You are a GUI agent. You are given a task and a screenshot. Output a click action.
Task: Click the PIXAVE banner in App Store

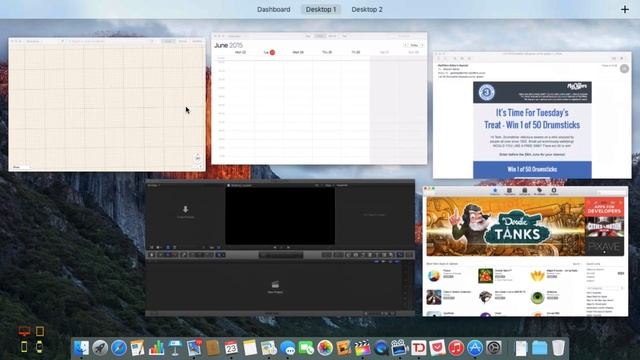tap(604, 247)
